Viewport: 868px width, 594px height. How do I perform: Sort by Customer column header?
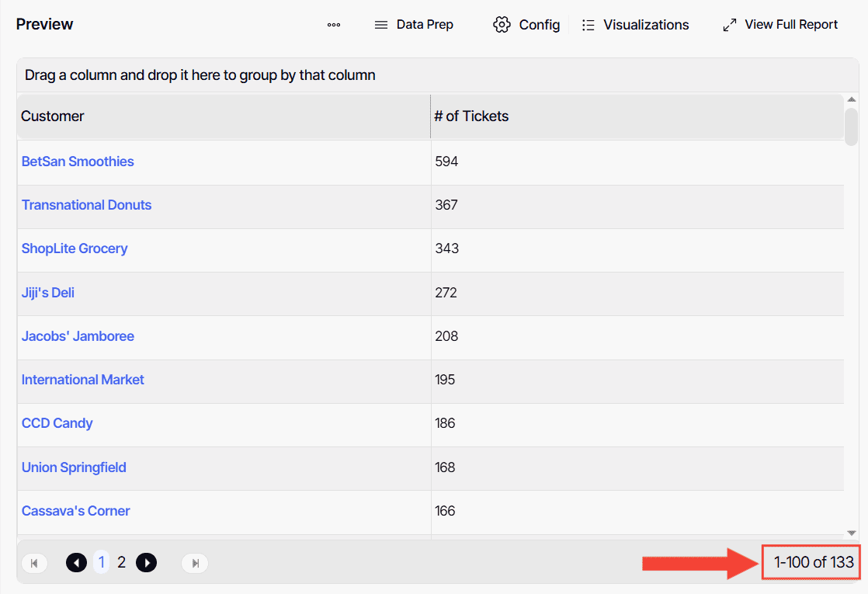point(224,116)
